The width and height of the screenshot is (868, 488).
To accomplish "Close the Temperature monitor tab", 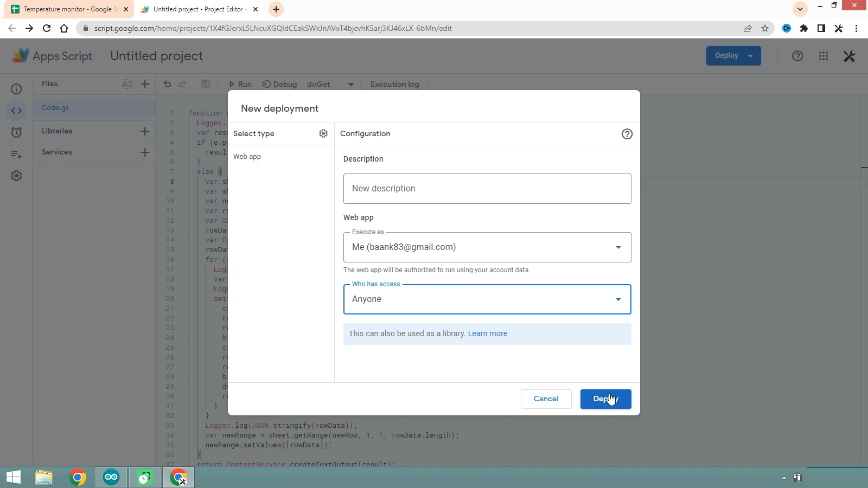I will point(126,9).
